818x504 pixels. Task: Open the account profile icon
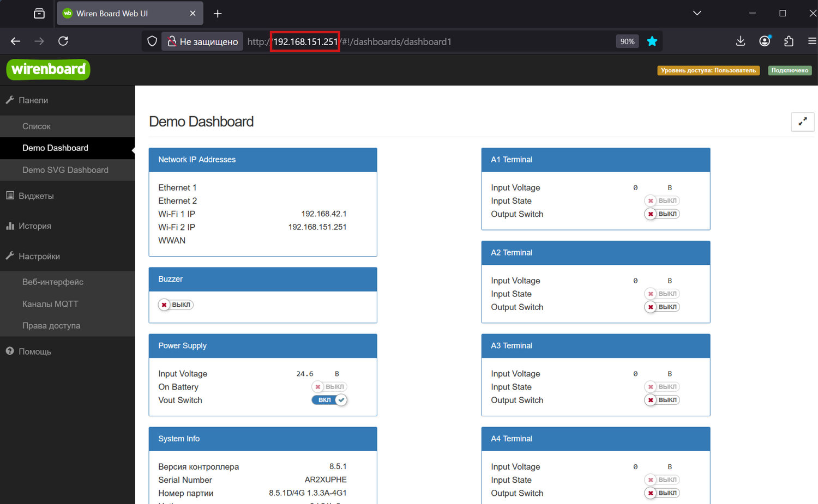765,41
